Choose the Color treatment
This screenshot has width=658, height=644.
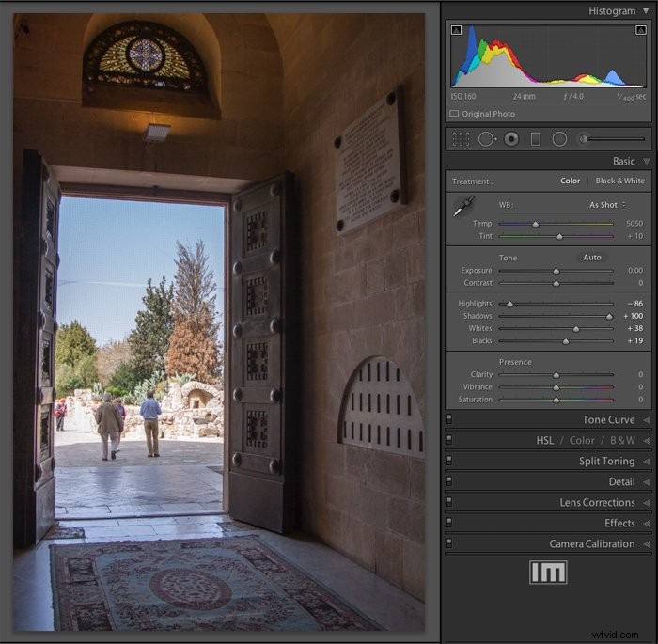point(570,181)
